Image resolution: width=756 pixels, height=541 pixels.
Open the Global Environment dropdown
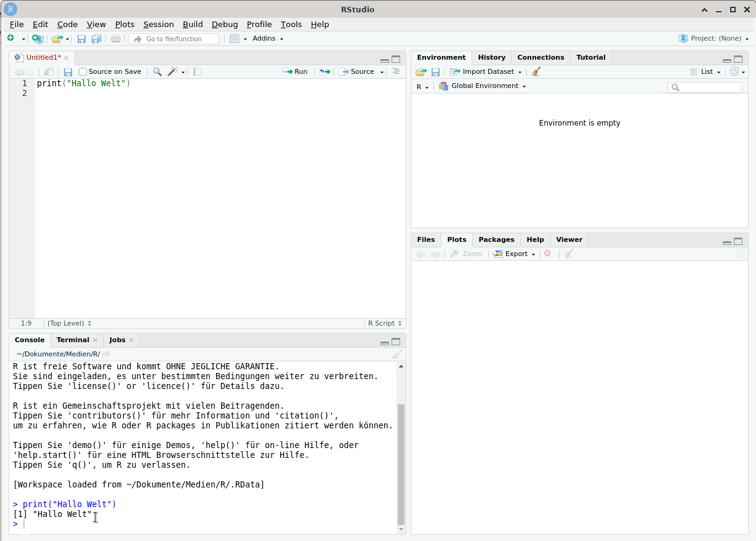[483, 86]
